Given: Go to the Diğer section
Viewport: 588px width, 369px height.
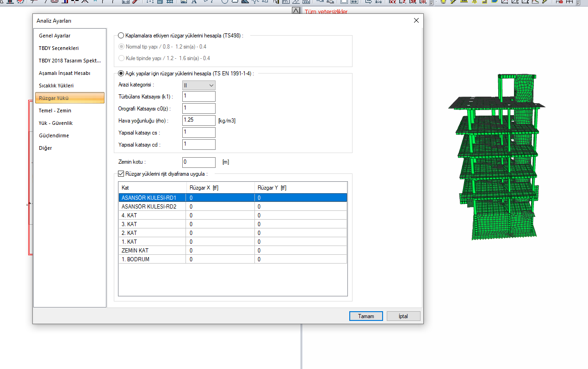Looking at the screenshot, I should pyautogui.click(x=70, y=148).
